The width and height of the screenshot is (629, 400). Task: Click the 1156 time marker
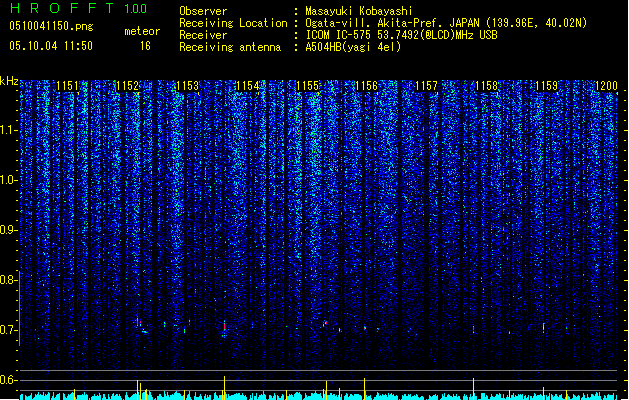tap(367, 86)
